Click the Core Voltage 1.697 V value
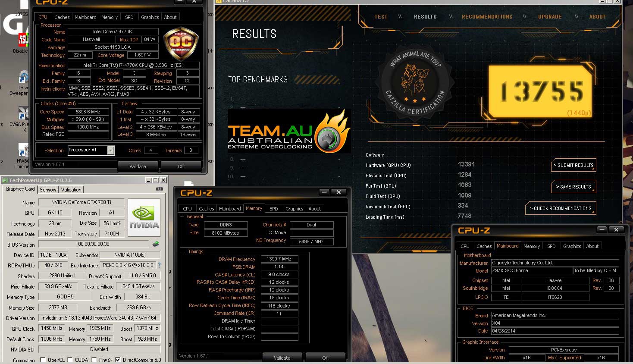This screenshot has width=633, height=364. point(142,55)
